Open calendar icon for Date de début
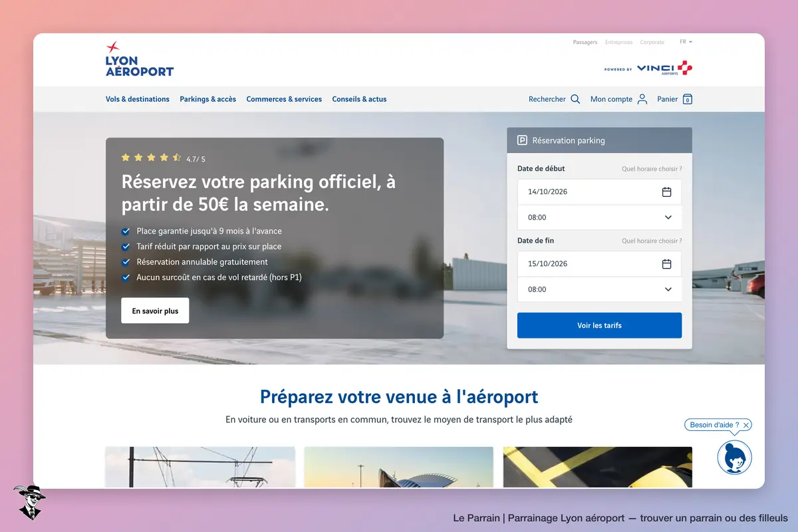Viewport: 798px width, 532px height. 666,192
